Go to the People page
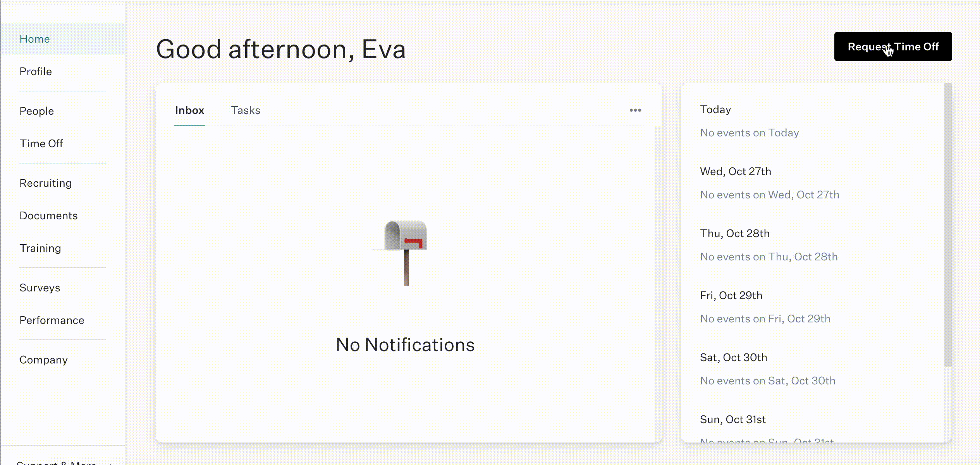Image resolution: width=980 pixels, height=465 pixels. coord(37,111)
